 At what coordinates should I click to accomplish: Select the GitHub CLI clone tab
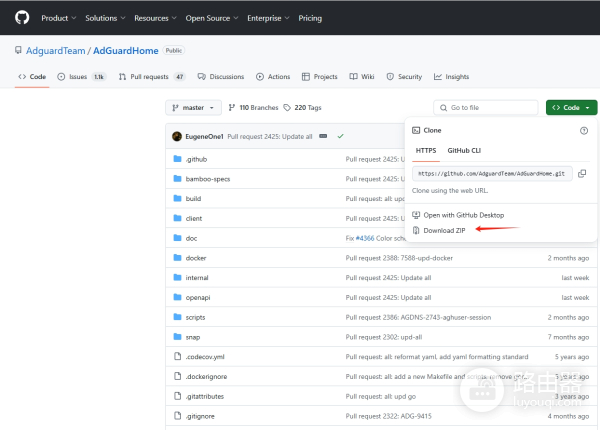pos(464,150)
